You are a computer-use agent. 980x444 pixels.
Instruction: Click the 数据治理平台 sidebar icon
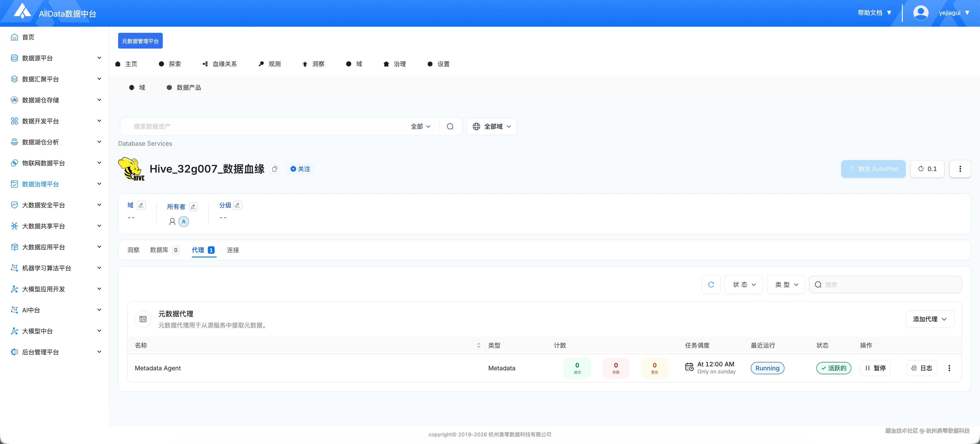click(x=14, y=184)
